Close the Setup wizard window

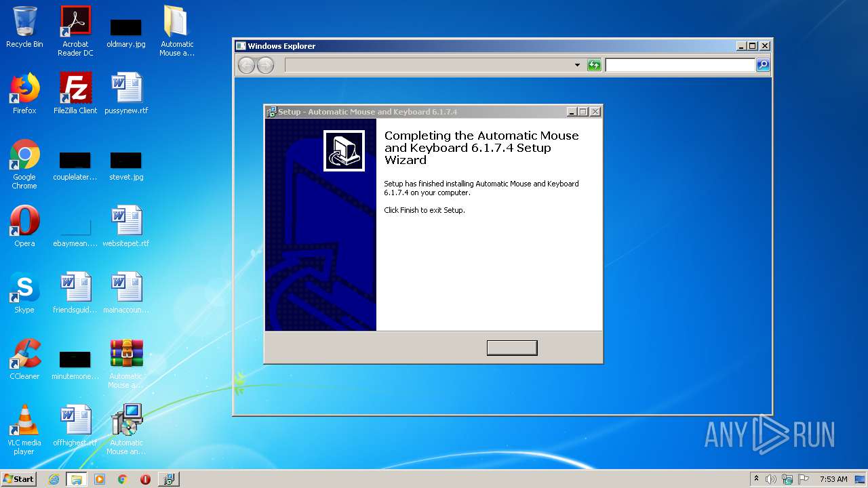pos(595,112)
